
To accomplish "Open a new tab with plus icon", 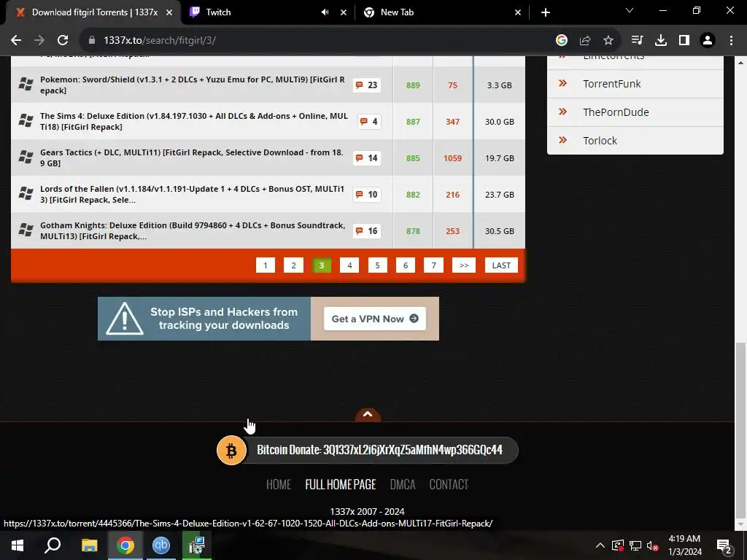I will pyautogui.click(x=546, y=12).
